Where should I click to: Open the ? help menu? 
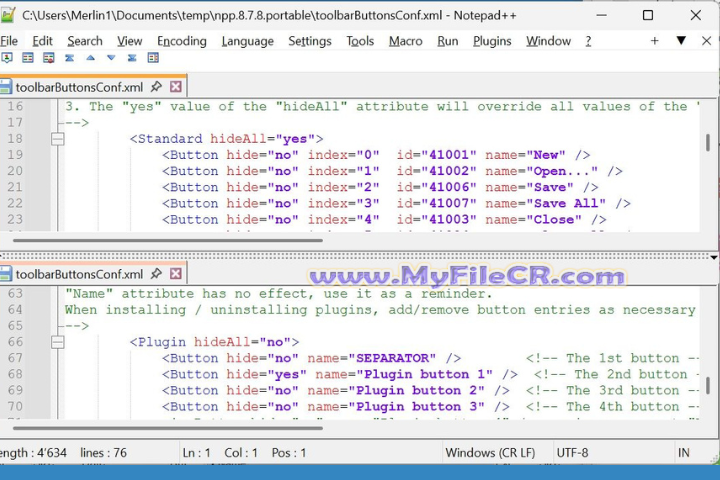point(588,41)
